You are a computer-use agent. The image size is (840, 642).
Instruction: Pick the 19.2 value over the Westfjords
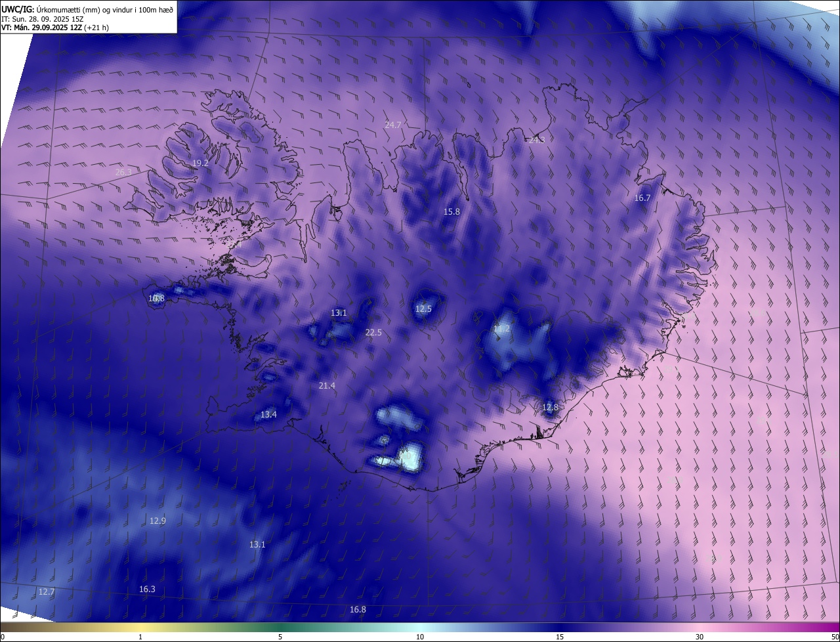(x=200, y=163)
